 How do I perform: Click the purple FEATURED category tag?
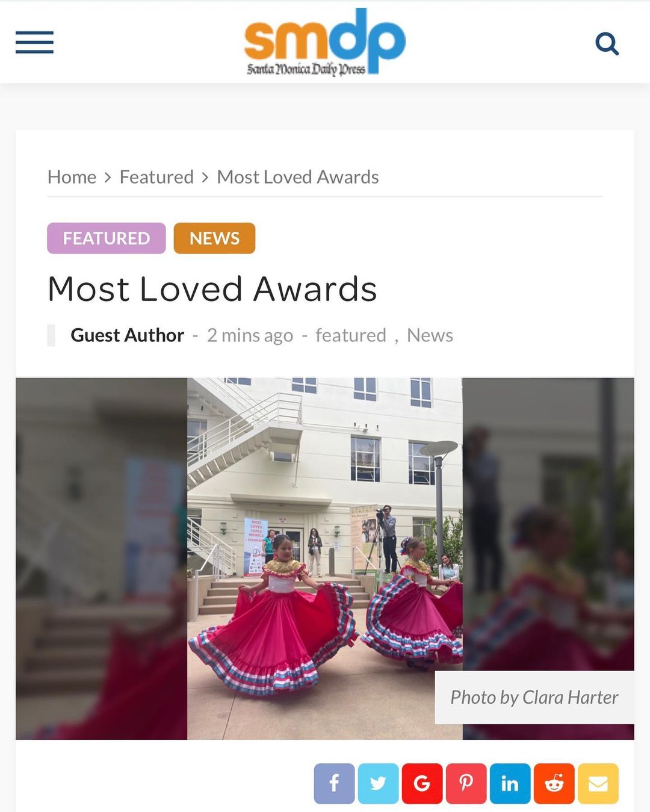click(x=107, y=238)
